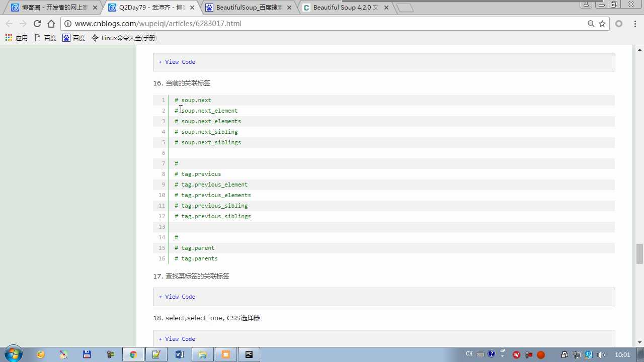Click code line '# soup.next_element'
Screen dimensions: 644x362
[206, 111]
